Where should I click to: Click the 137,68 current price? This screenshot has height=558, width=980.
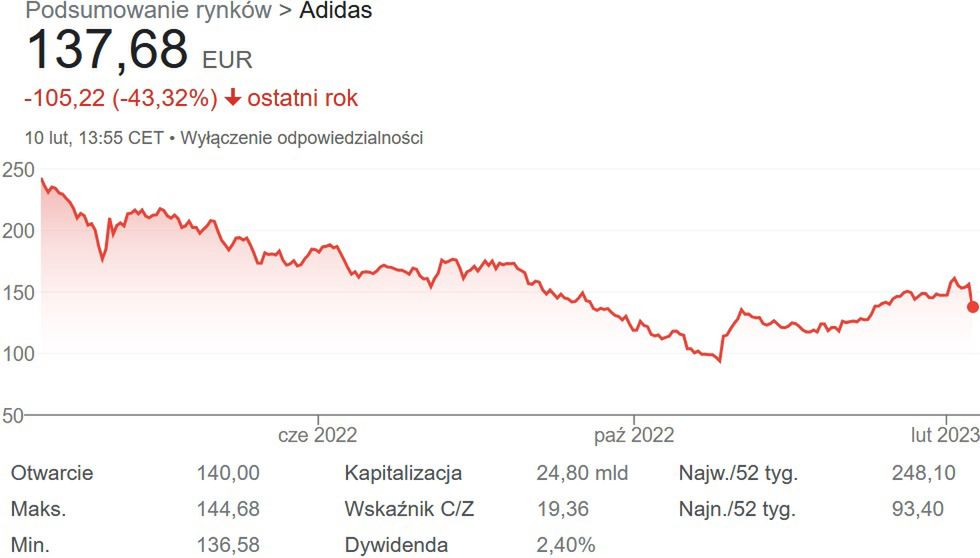[x=107, y=50]
